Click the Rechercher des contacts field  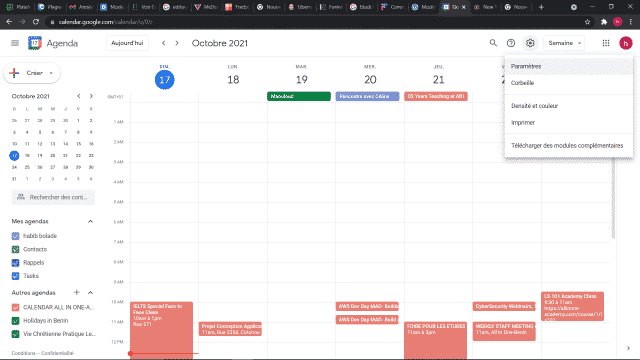point(53,197)
